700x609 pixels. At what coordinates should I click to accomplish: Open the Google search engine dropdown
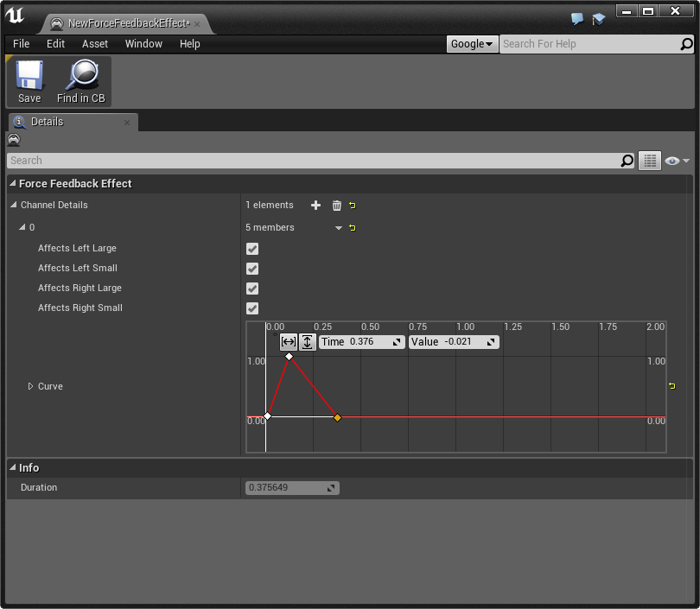pos(472,44)
